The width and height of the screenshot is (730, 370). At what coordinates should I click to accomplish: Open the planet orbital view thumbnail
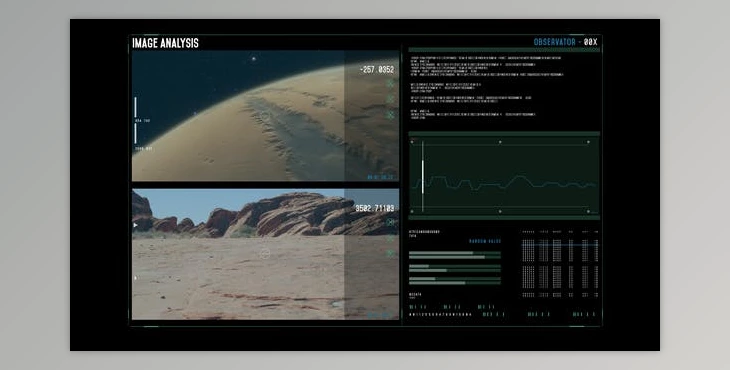(x=265, y=115)
